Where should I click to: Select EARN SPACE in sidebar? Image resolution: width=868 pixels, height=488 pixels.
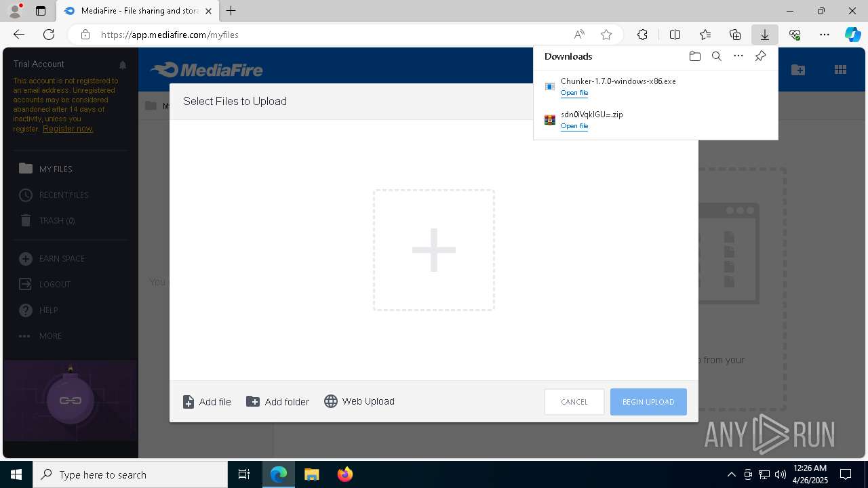52,258
